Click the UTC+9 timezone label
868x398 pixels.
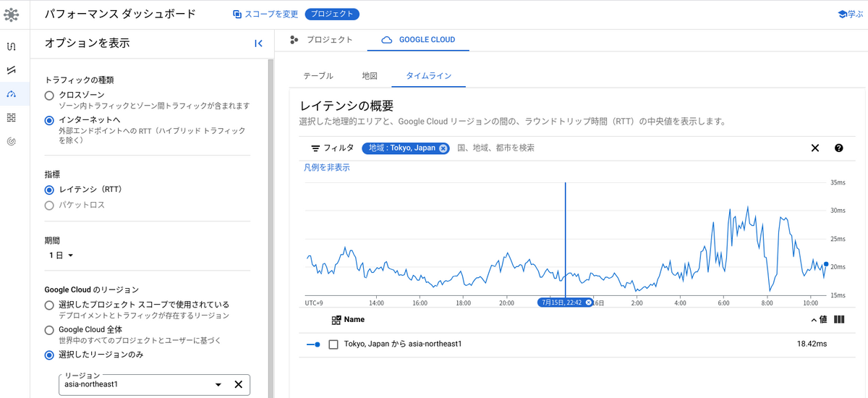314,303
